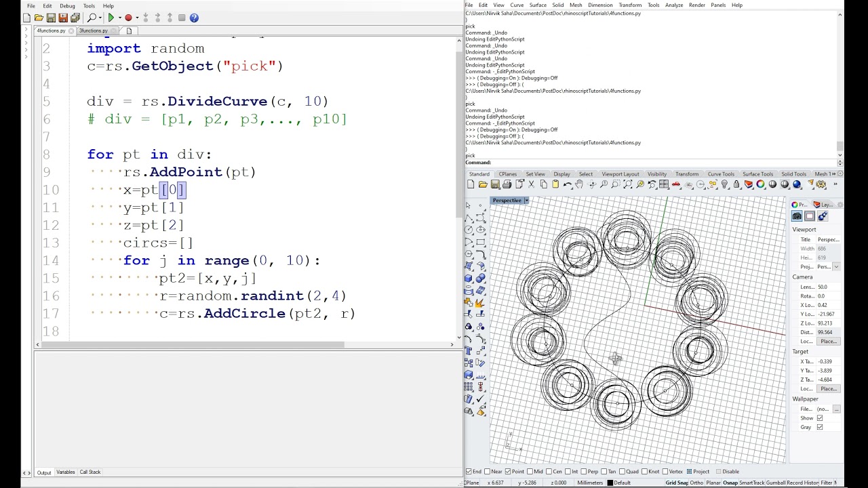Click the wallpaper file browse button
868x488 pixels.
point(836,409)
